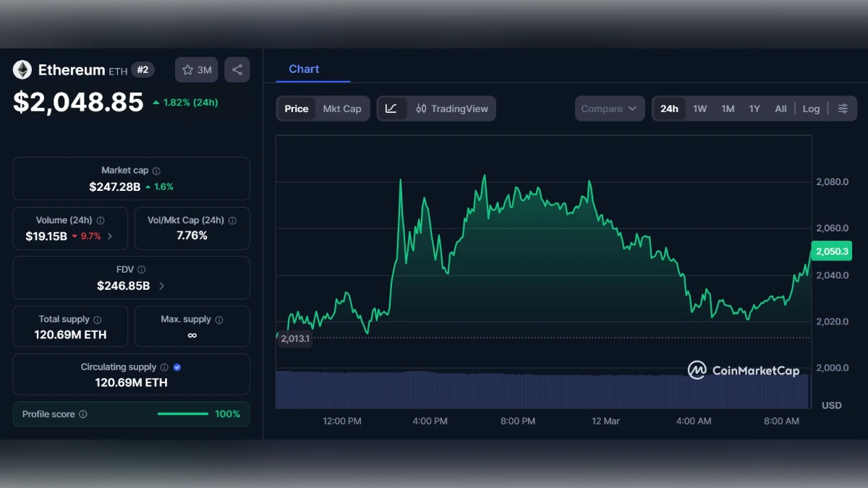868x488 pixels.
Task: Open the Compare dropdown
Action: [x=610, y=108]
